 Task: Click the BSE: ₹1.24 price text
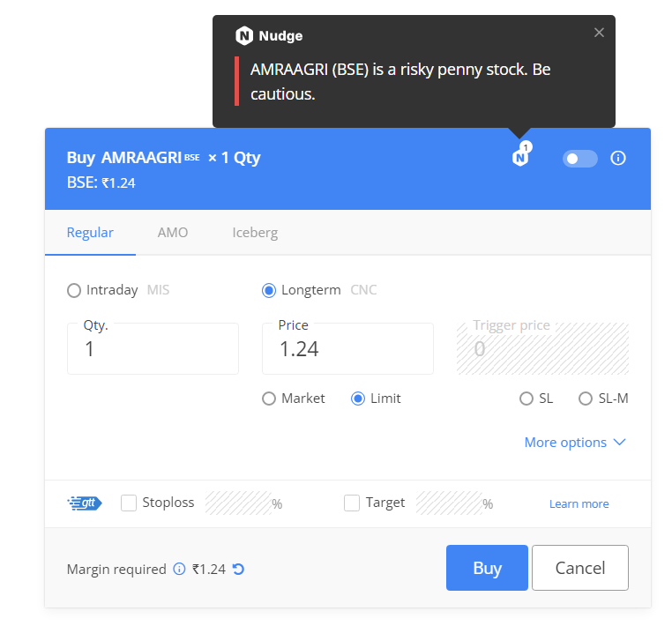click(101, 183)
